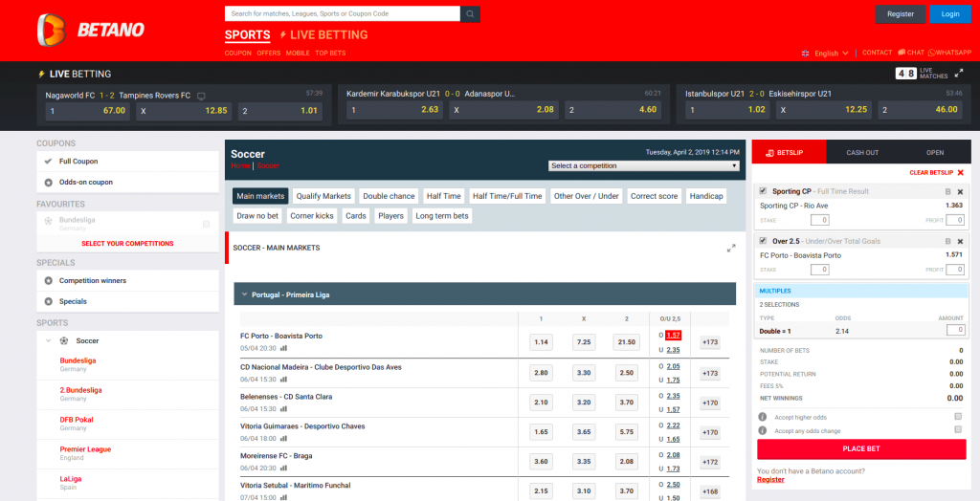The width and height of the screenshot is (980, 501).
Task: Click info icon beside Accept higher odds
Action: pos(763,417)
